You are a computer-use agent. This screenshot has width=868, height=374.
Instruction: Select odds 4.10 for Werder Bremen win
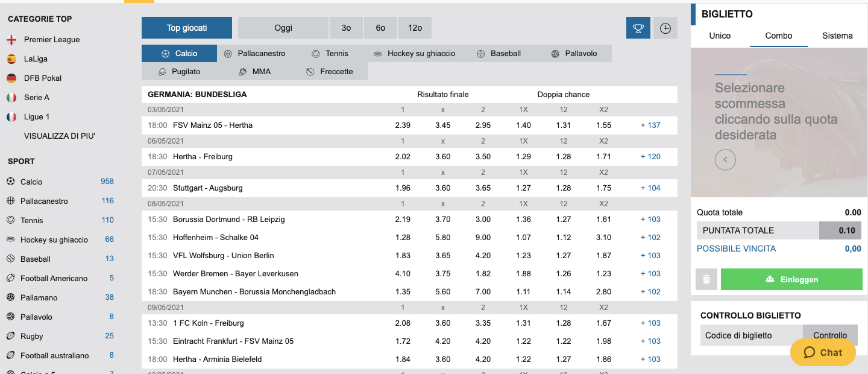(x=403, y=274)
